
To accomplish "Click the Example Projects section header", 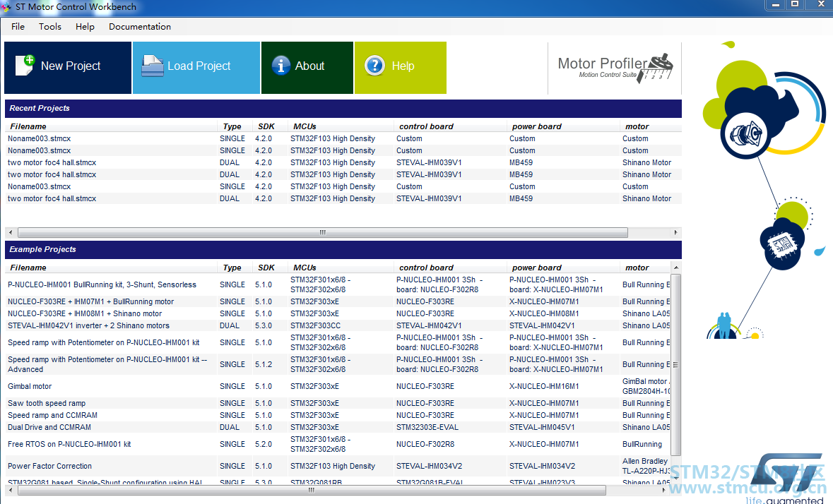I will (x=343, y=249).
